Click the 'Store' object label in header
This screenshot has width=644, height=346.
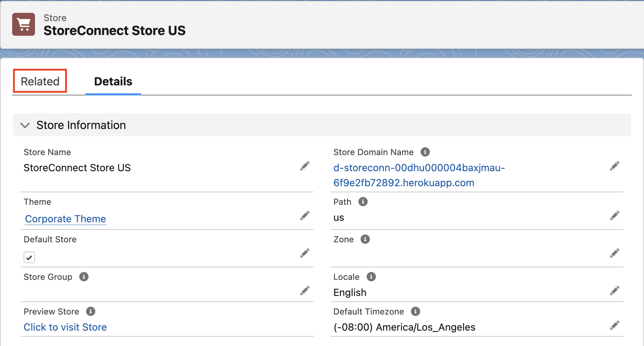click(x=55, y=18)
